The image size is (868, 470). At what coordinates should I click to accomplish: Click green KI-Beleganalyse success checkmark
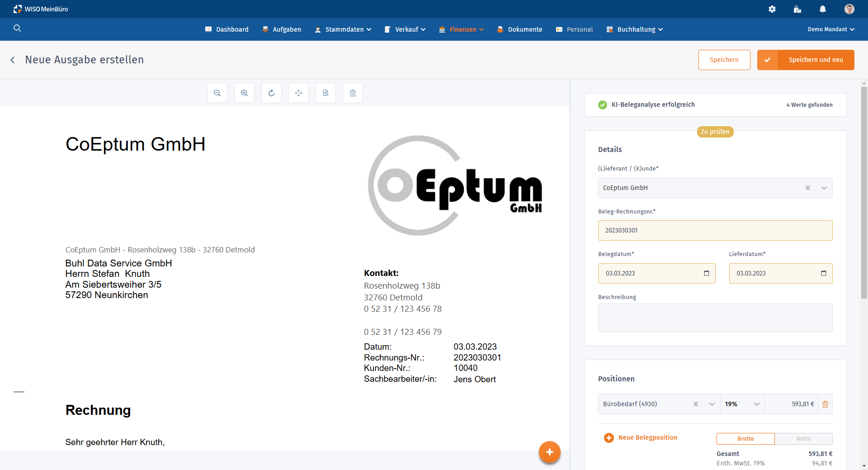603,105
